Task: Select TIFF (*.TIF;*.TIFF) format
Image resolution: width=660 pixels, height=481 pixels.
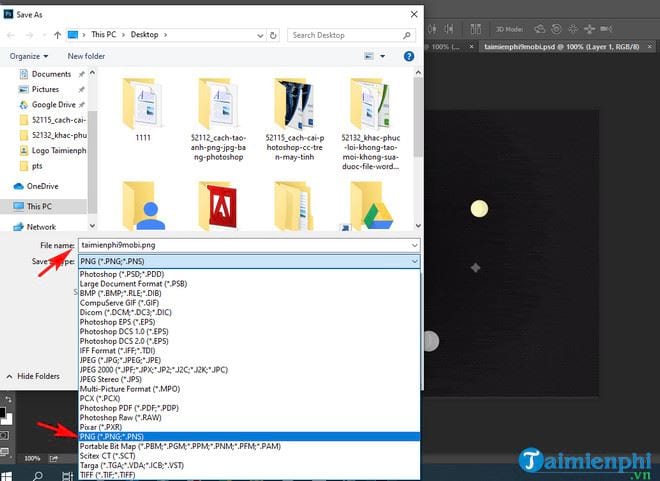Action: coord(249,475)
